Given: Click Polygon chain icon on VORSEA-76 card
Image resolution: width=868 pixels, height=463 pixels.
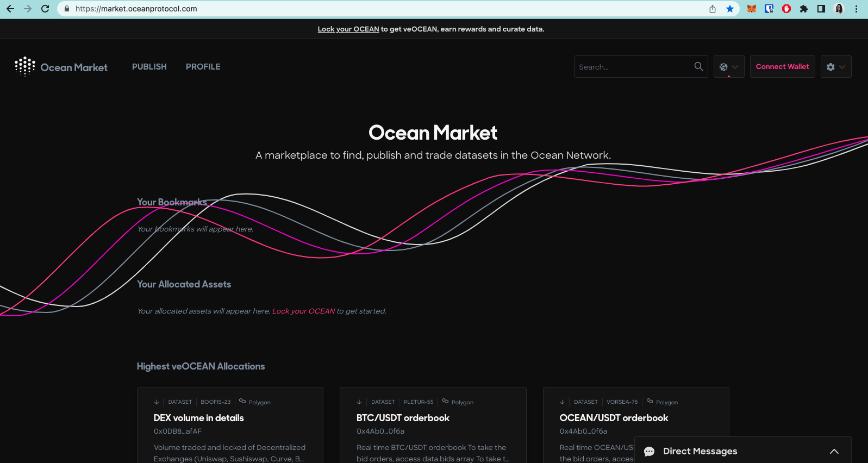Looking at the screenshot, I should pyautogui.click(x=650, y=401).
